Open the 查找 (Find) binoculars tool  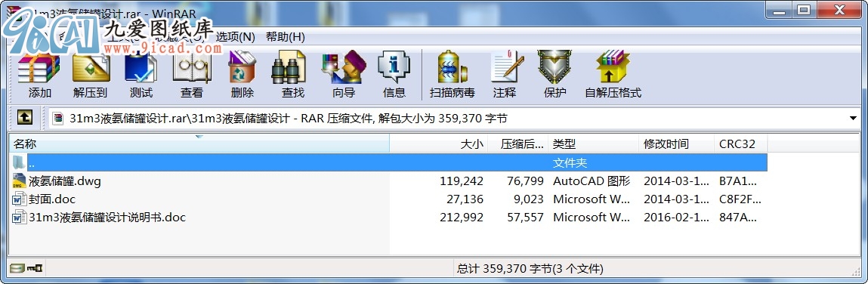tap(293, 76)
